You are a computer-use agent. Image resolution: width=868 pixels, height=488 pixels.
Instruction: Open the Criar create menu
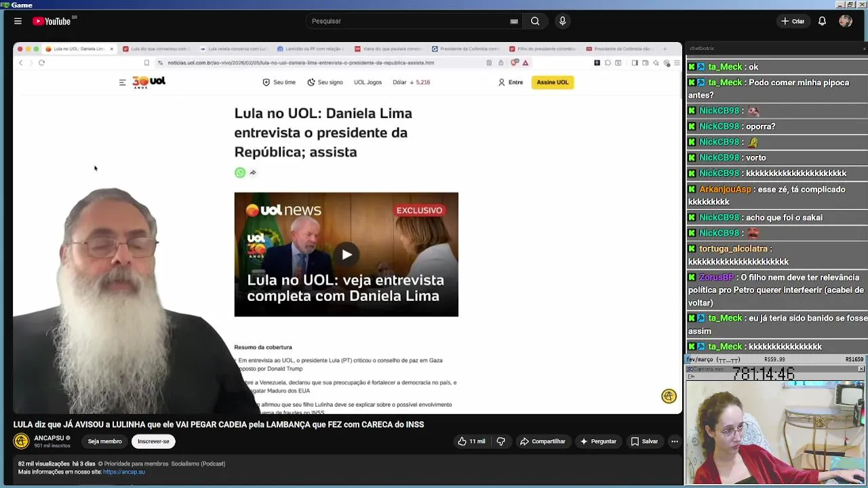(x=792, y=21)
